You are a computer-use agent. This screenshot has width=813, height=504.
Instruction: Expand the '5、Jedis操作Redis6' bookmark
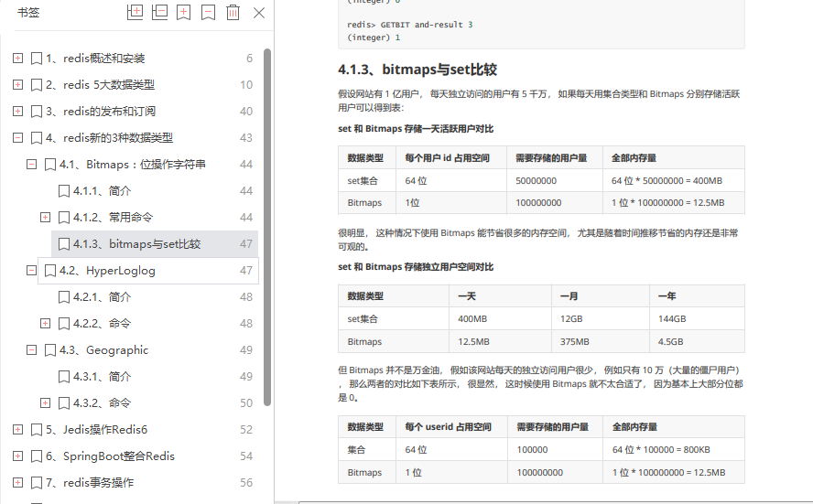(17, 429)
